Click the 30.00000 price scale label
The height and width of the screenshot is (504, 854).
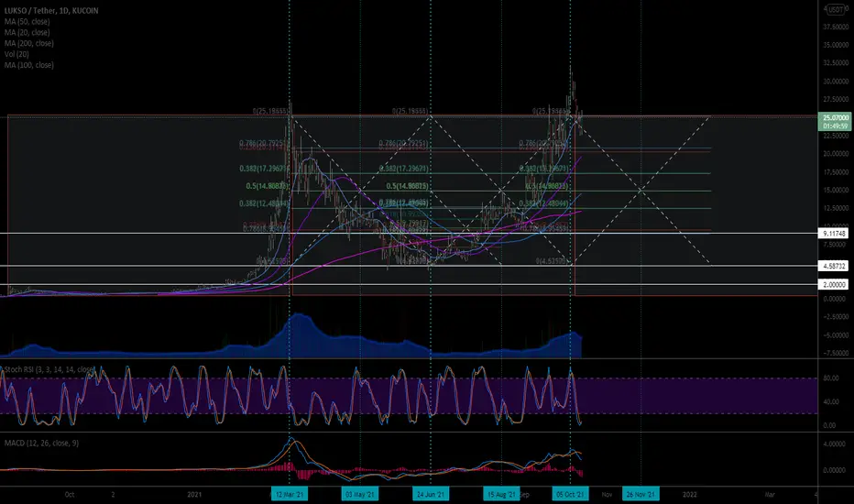click(x=836, y=82)
